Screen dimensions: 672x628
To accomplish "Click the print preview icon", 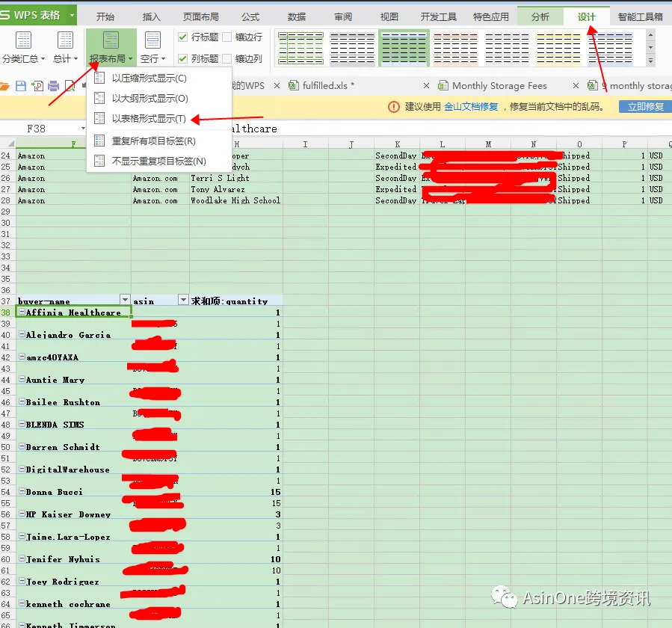I will click(70, 86).
